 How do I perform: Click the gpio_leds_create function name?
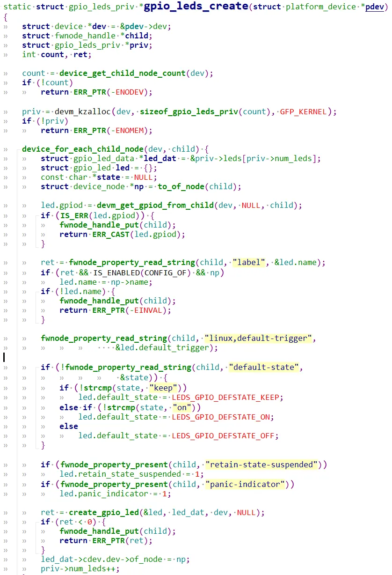pos(196,6)
